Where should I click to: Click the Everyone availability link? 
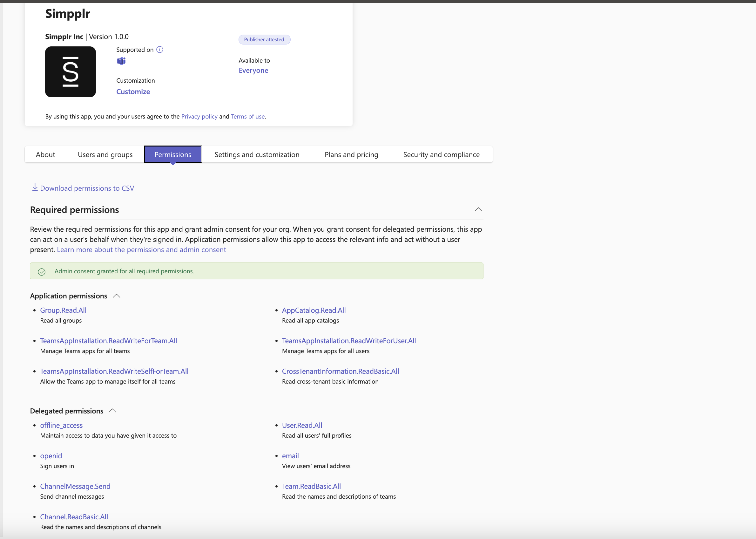pos(253,70)
